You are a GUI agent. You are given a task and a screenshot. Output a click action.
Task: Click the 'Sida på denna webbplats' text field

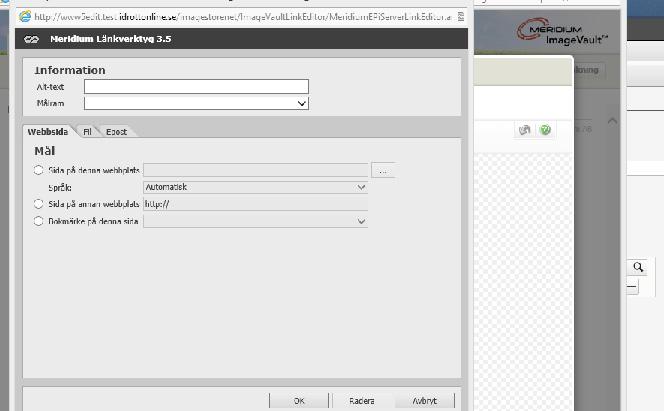255,170
